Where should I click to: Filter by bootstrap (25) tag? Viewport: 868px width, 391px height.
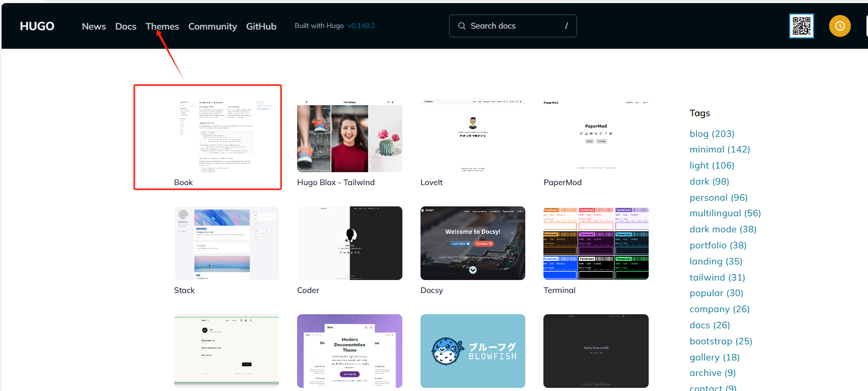coord(721,341)
